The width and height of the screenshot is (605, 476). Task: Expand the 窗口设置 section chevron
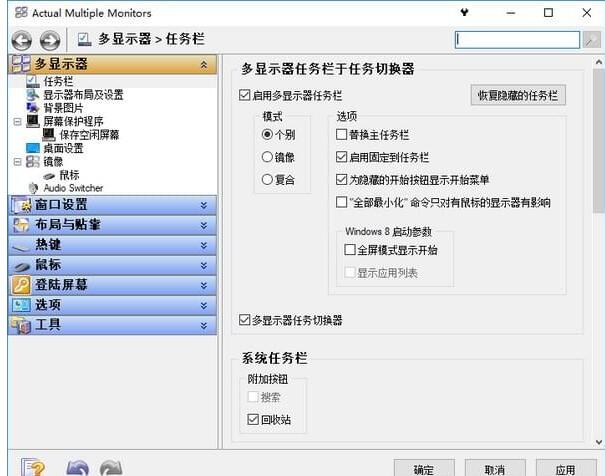click(x=204, y=206)
